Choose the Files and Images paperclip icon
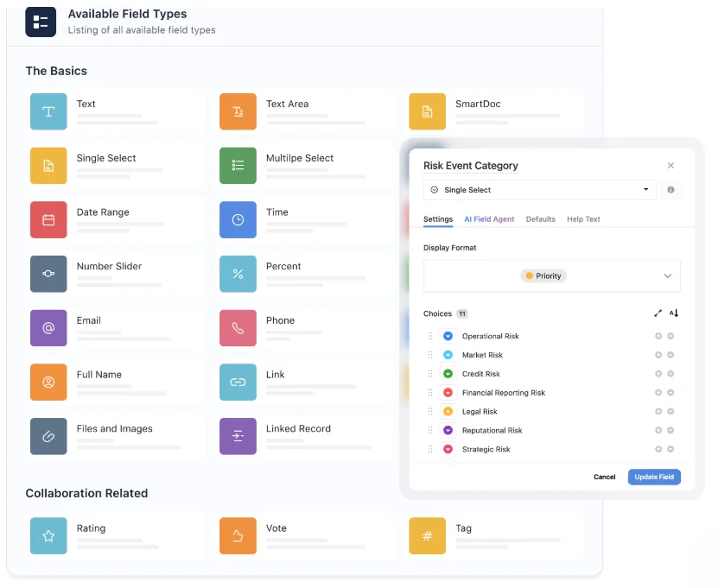 coord(48,436)
